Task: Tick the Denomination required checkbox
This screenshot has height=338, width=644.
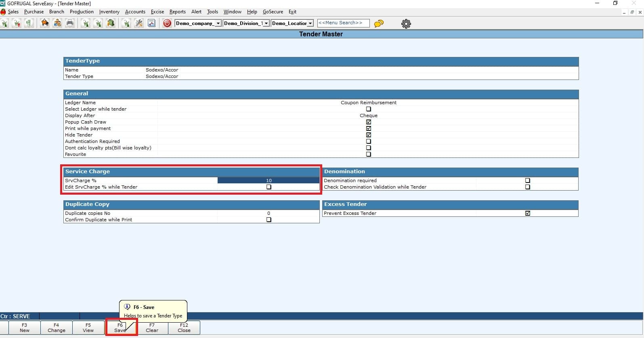Action: coord(528,181)
